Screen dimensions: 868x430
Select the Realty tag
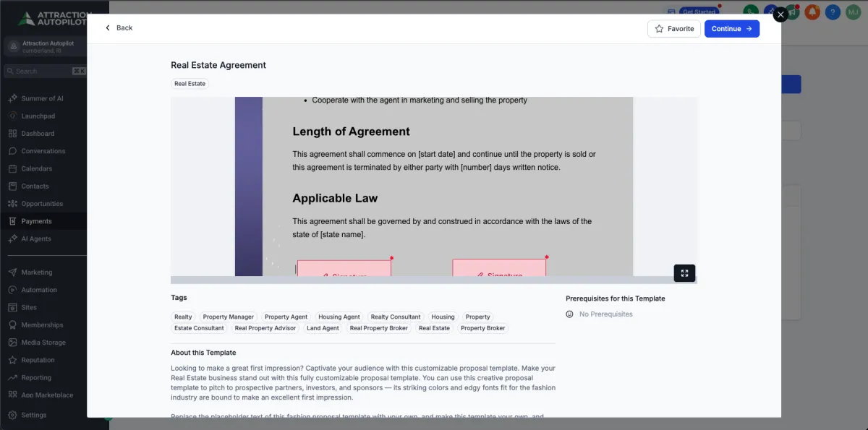pyautogui.click(x=183, y=317)
